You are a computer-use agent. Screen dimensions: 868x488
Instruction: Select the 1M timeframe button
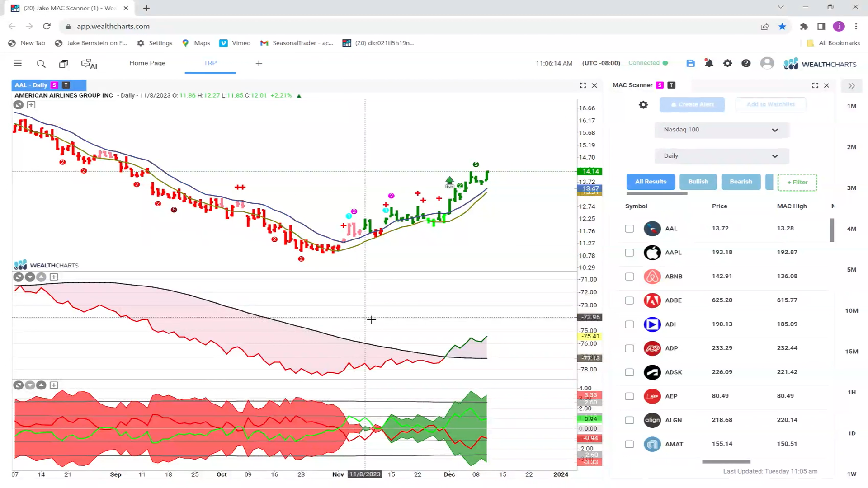[852, 106]
